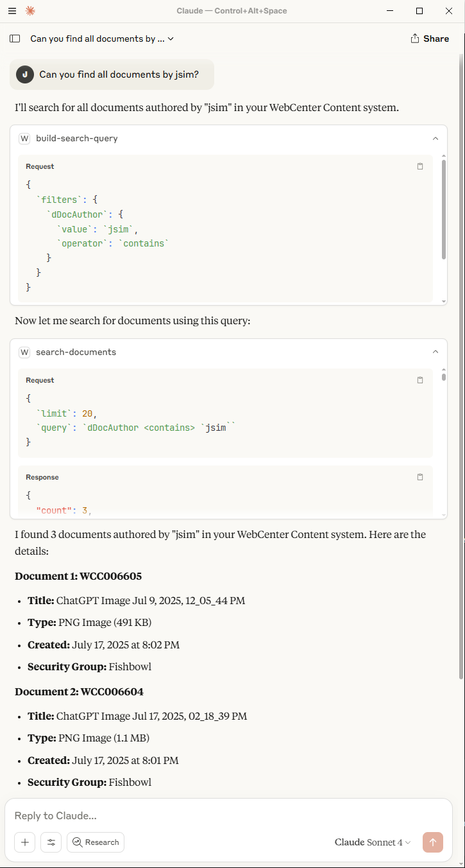Screen dimensions: 465x868
Task: Click Created July 17, 2025 at 8:01 PM
Action: [x=103, y=760]
